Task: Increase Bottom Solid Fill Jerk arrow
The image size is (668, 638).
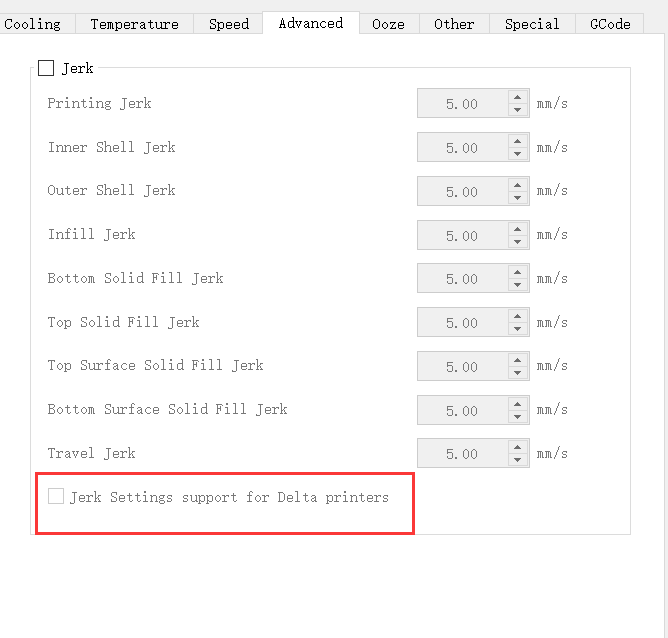Action: click(x=518, y=273)
